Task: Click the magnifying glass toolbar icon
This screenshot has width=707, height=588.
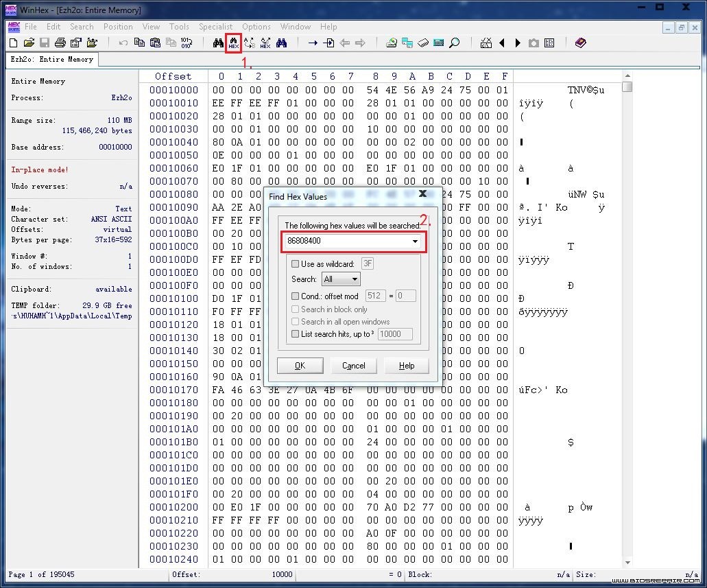Action: coord(455,43)
